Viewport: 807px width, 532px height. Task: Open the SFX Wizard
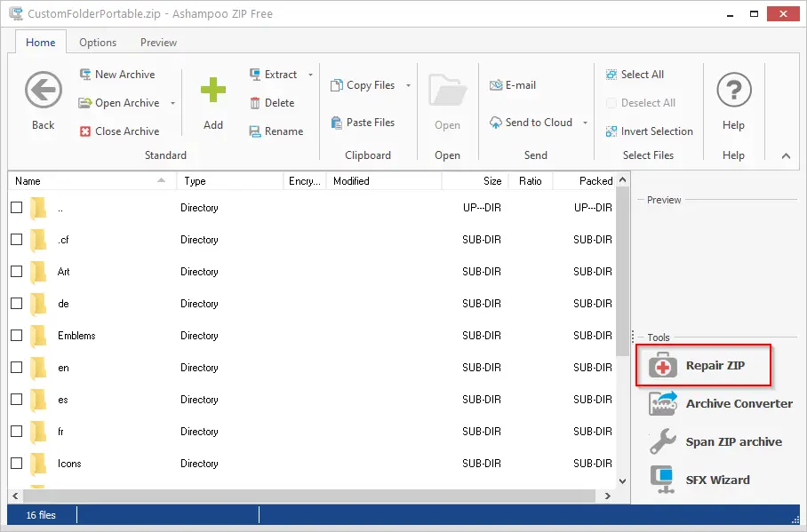[699, 480]
